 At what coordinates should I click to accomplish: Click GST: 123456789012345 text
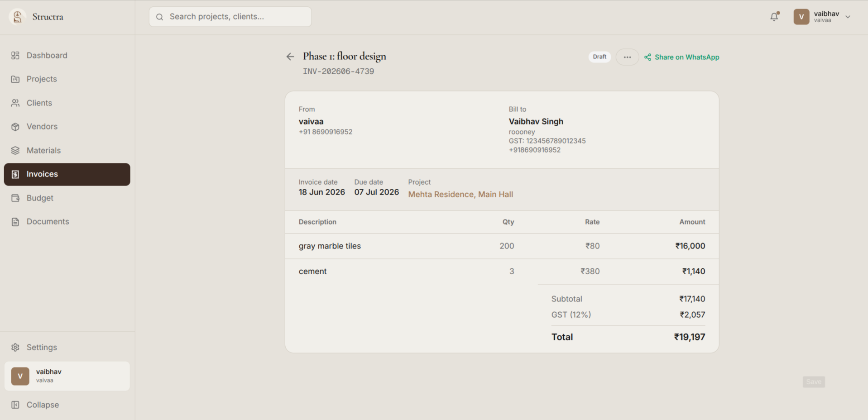pos(547,141)
